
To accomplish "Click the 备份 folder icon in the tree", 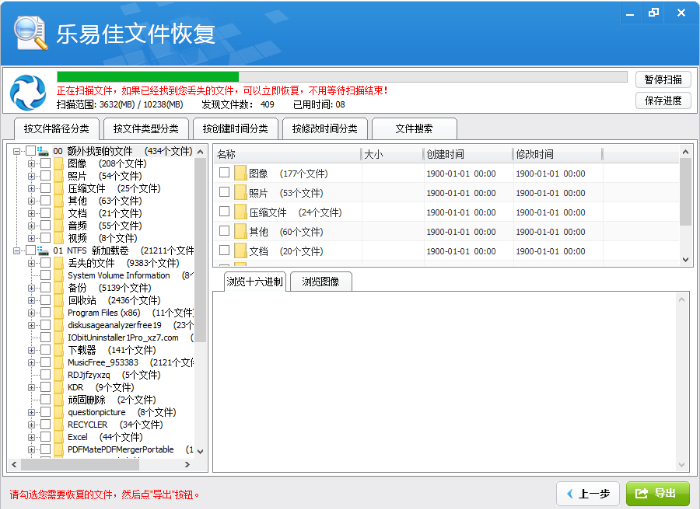I will (59, 288).
